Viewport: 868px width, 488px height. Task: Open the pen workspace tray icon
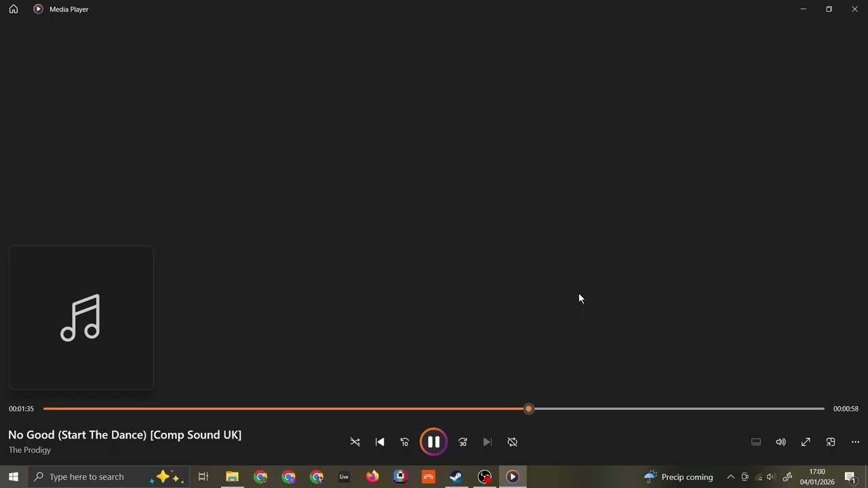coord(787,476)
